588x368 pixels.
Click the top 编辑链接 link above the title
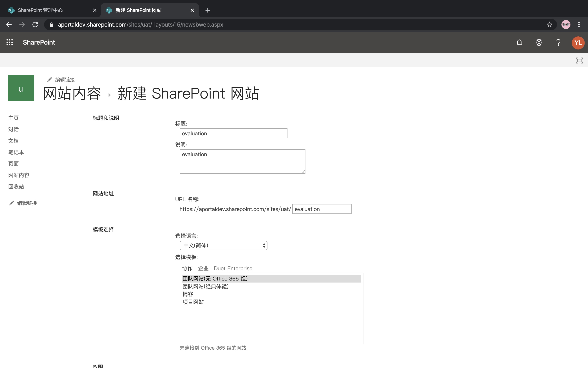65,80
